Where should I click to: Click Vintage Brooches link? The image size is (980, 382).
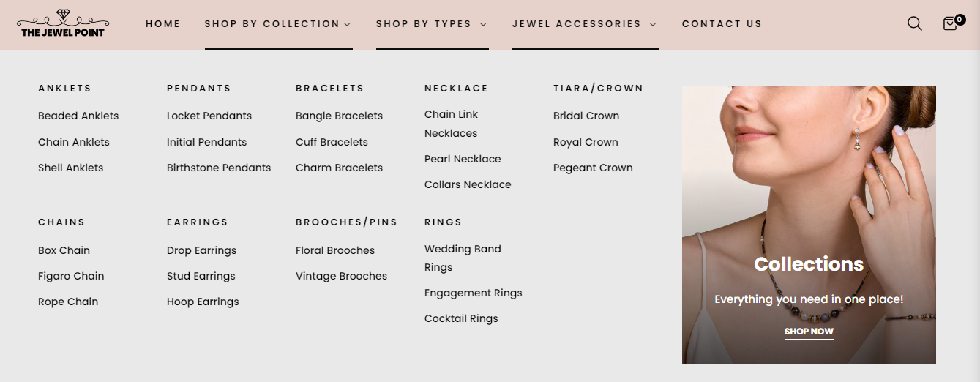(x=341, y=276)
